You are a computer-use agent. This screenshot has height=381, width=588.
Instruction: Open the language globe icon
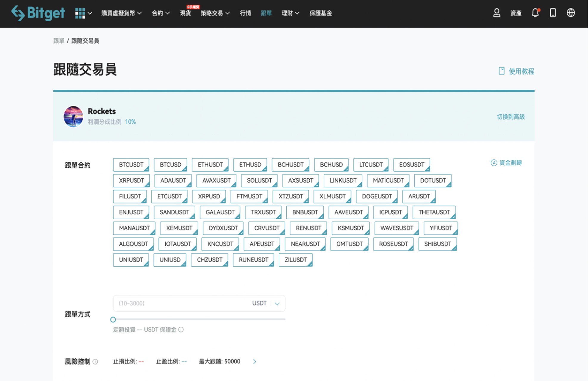(571, 13)
